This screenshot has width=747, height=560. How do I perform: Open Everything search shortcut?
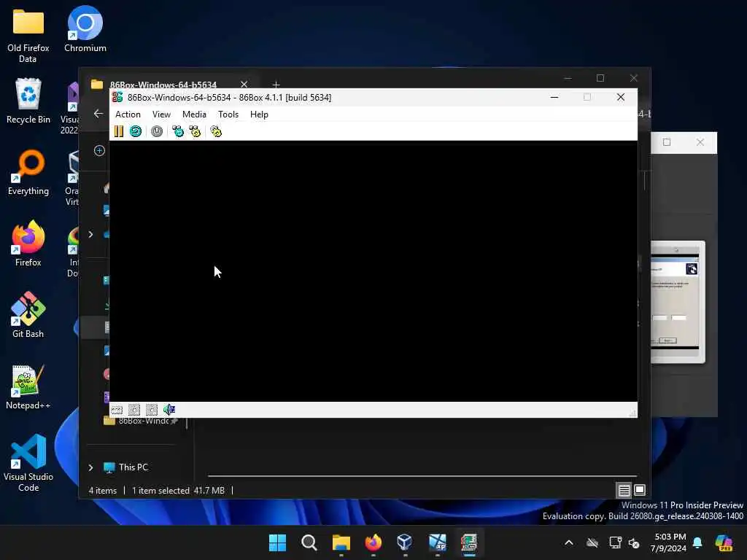click(x=28, y=172)
